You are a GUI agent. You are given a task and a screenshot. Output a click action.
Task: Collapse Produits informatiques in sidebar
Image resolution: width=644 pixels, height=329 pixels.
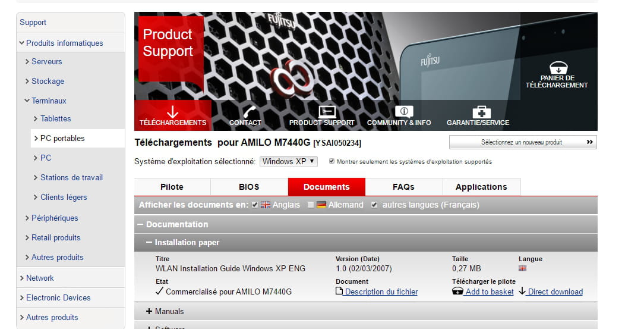tap(21, 43)
